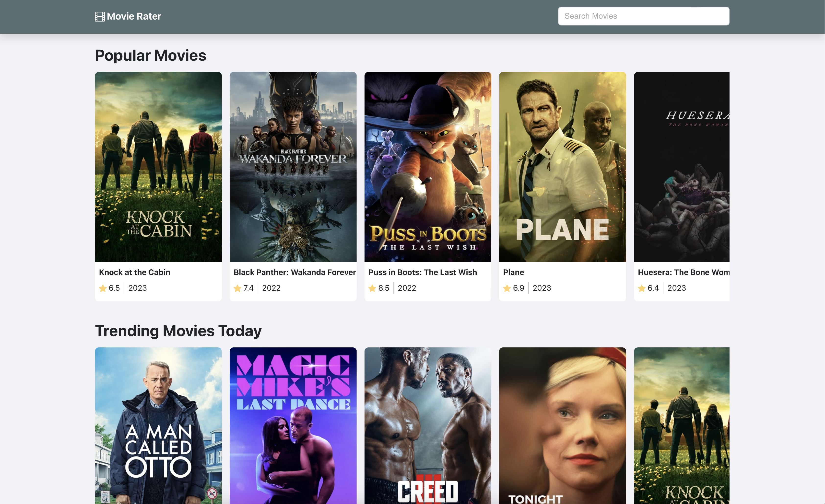The width and height of the screenshot is (825, 504).
Task: Open the Magic Mike's Last Dance poster
Action: tap(293, 426)
